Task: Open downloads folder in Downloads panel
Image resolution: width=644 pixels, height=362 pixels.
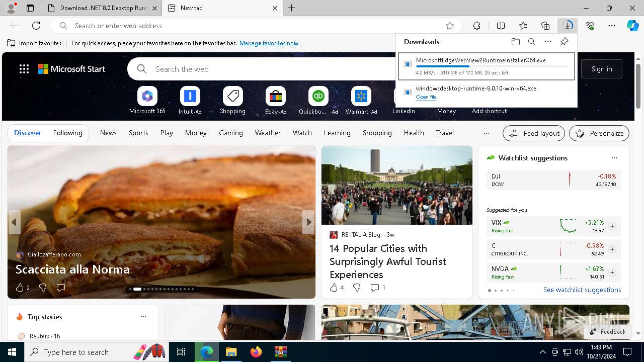Action: pyautogui.click(x=516, y=42)
